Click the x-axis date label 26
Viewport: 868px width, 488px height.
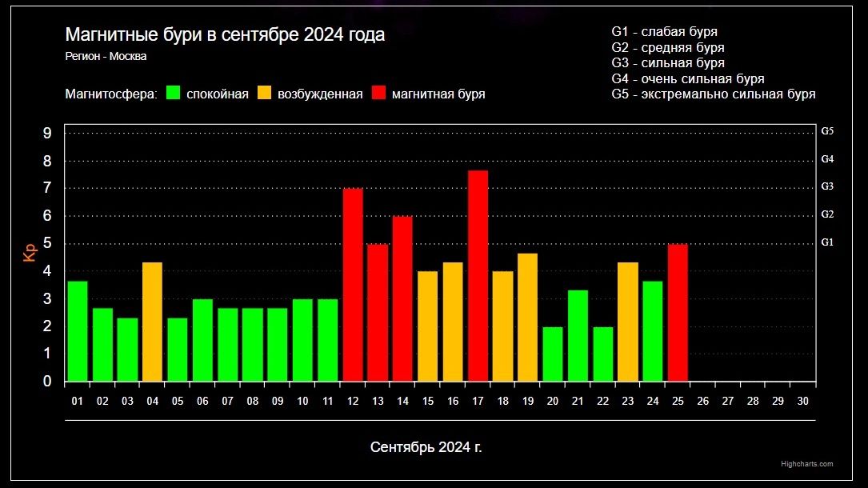[x=702, y=401]
